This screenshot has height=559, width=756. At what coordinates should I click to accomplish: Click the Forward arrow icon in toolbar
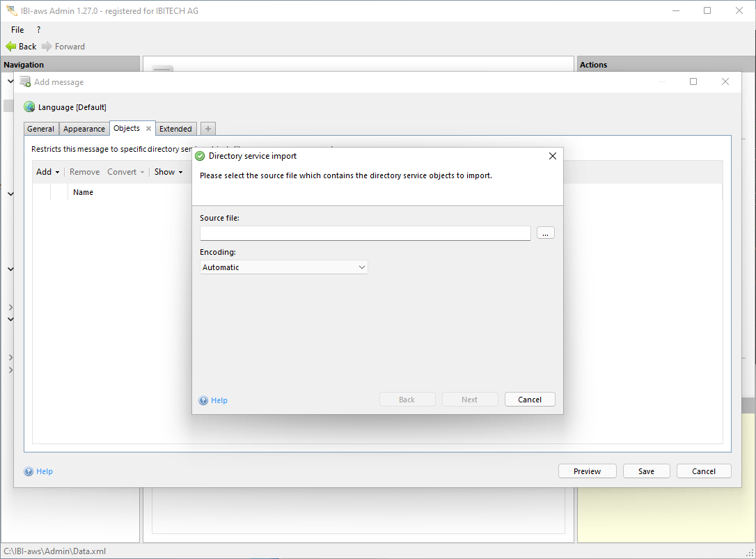pos(47,47)
